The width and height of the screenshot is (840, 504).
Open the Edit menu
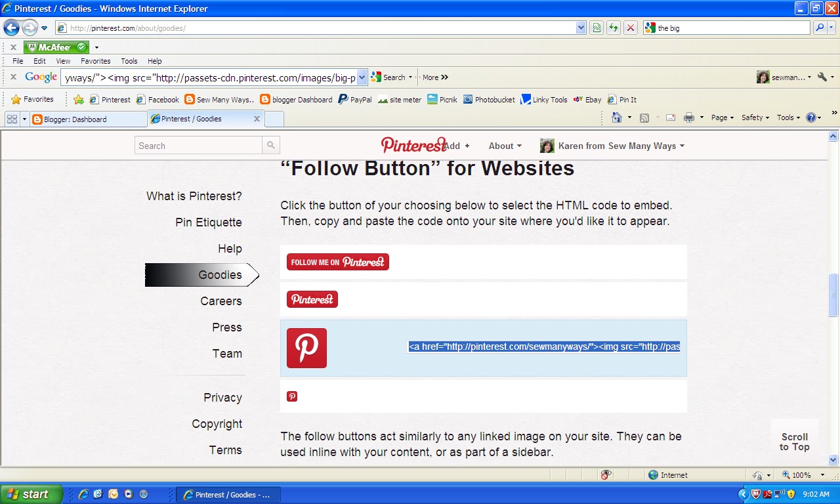point(39,61)
